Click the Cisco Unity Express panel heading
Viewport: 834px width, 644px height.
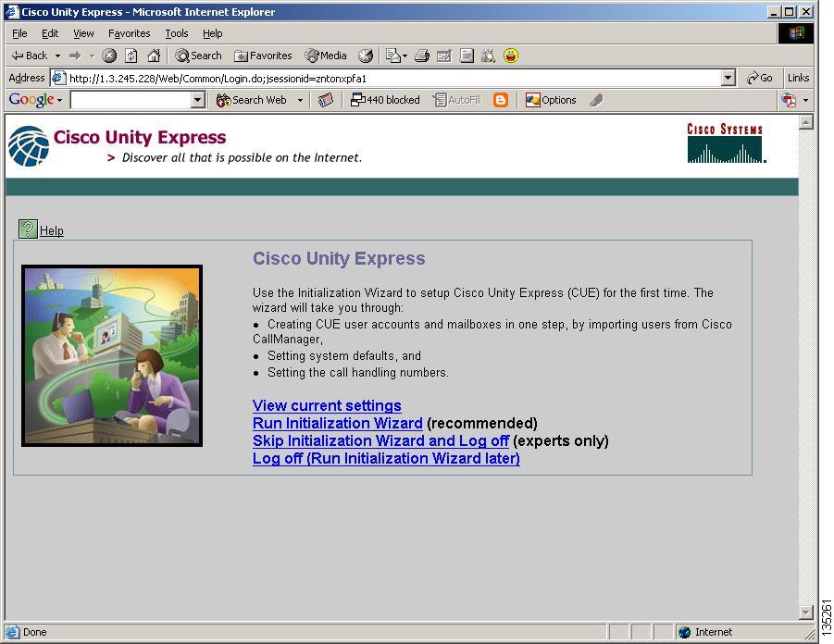click(x=339, y=258)
